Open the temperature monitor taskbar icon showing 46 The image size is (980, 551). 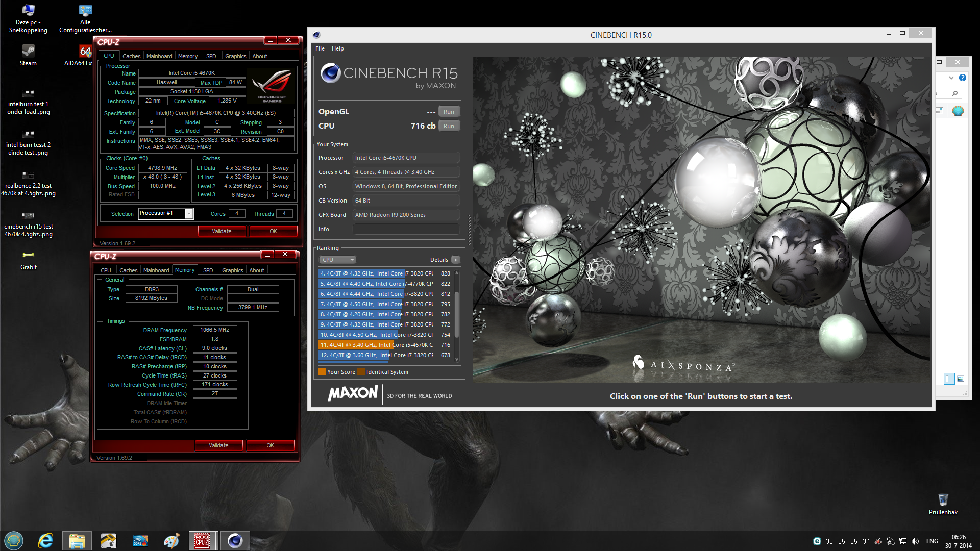(108, 540)
